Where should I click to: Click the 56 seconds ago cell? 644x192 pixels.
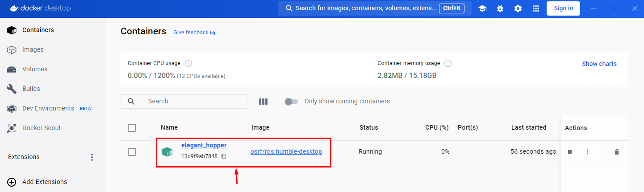point(533,151)
